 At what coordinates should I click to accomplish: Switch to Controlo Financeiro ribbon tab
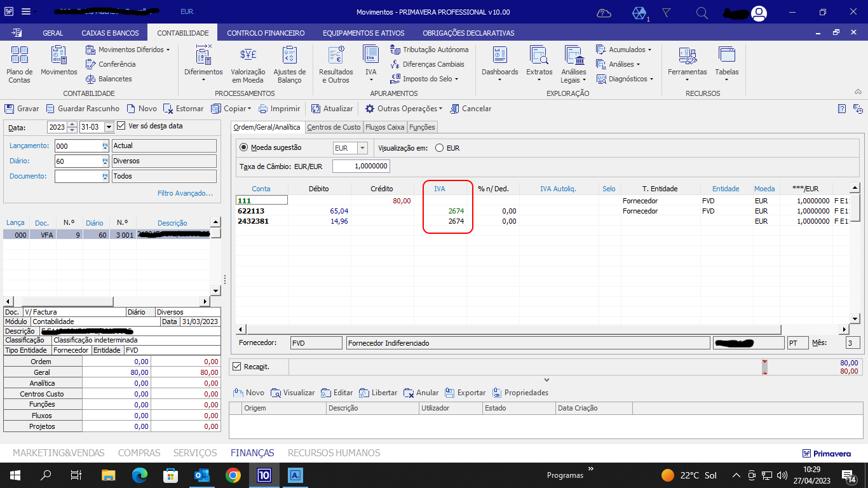266,33
